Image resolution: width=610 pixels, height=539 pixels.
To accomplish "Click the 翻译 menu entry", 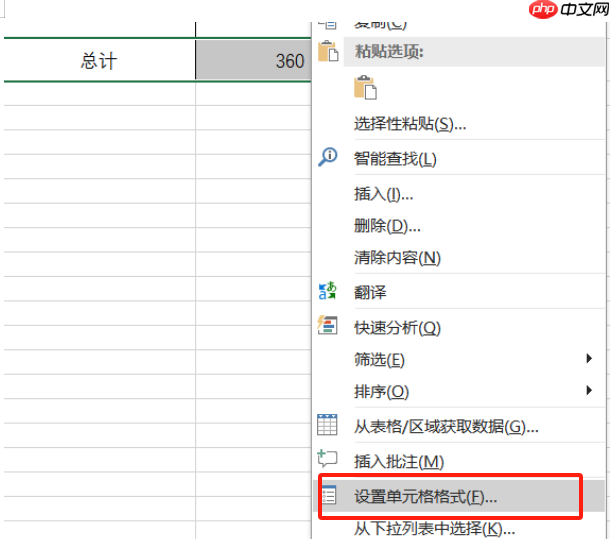I will click(370, 292).
